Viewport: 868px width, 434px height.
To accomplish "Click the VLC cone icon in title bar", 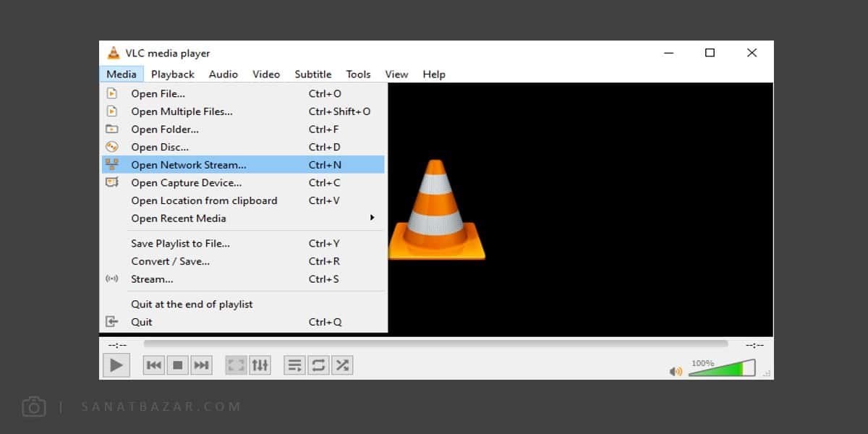I will pyautogui.click(x=113, y=53).
